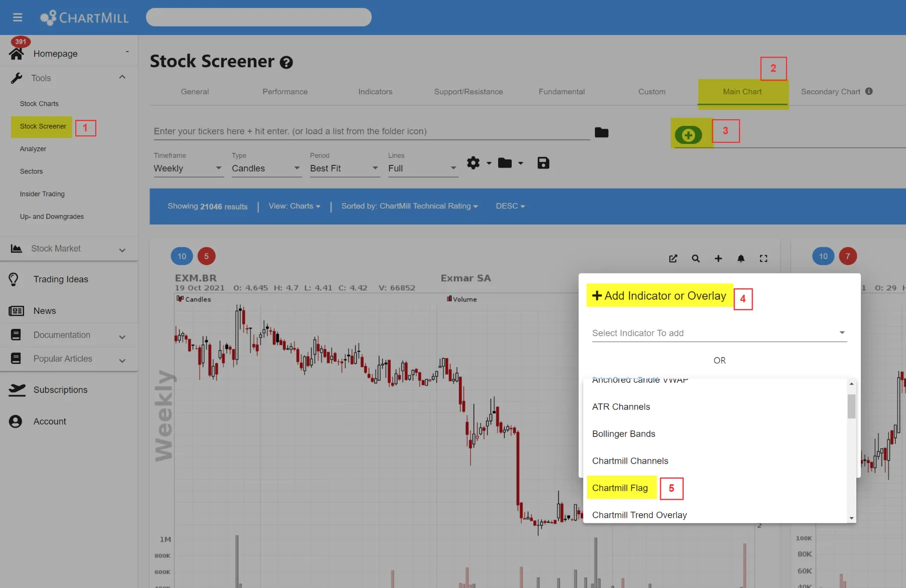Click the top search bar
906x588 pixels.
(259, 17)
